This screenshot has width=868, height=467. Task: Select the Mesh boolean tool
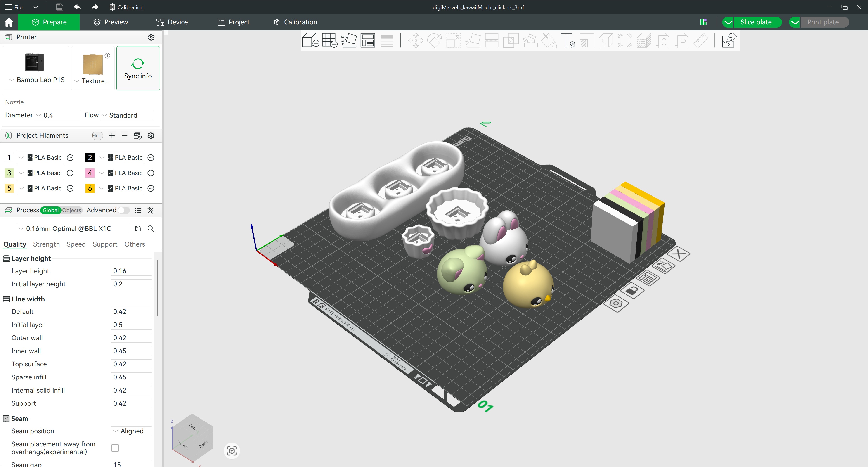511,40
